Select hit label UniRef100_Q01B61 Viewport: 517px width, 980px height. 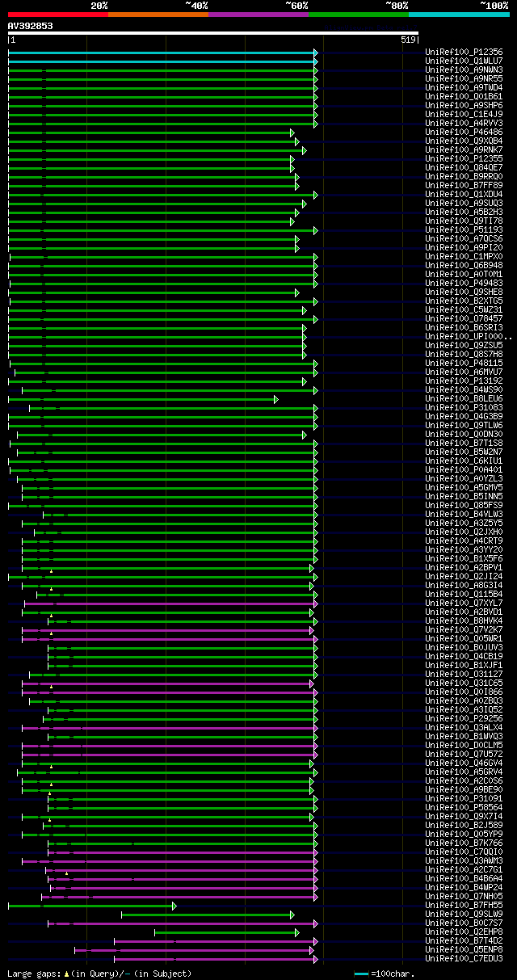(464, 96)
